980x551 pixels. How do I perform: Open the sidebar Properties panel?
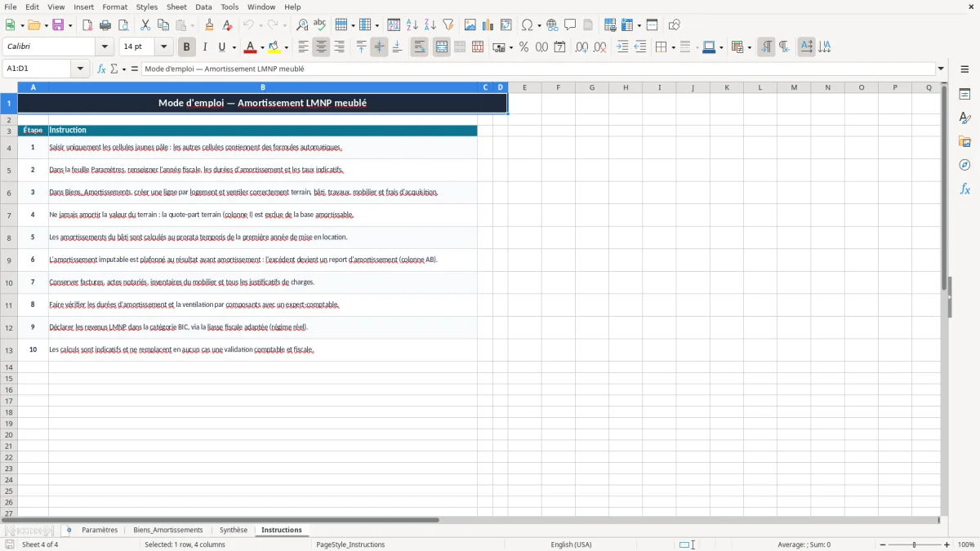point(964,95)
